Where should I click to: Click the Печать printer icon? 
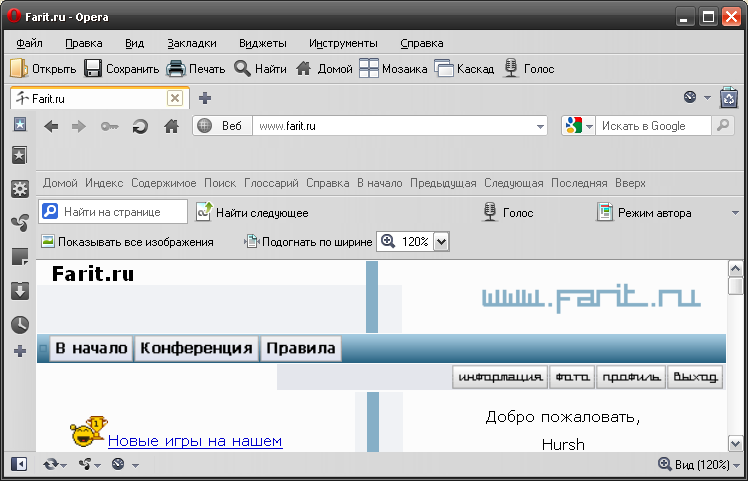pos(176,68)
